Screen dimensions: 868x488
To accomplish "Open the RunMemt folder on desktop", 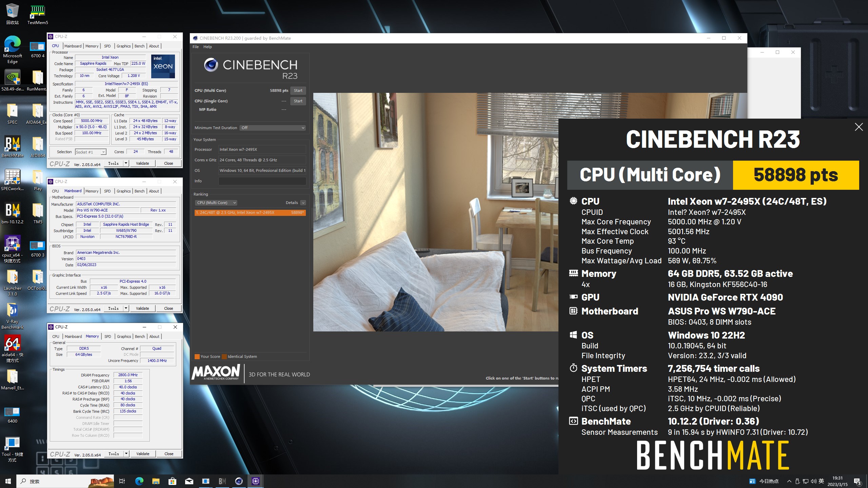I will tap(38, 80).
